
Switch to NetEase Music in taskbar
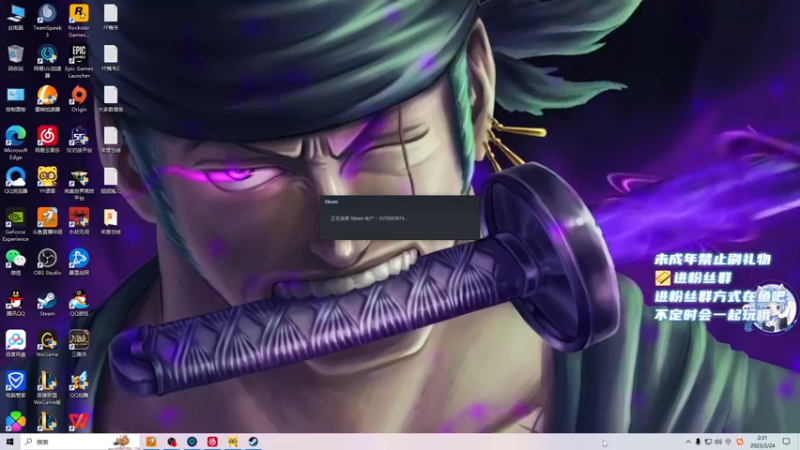212,441
